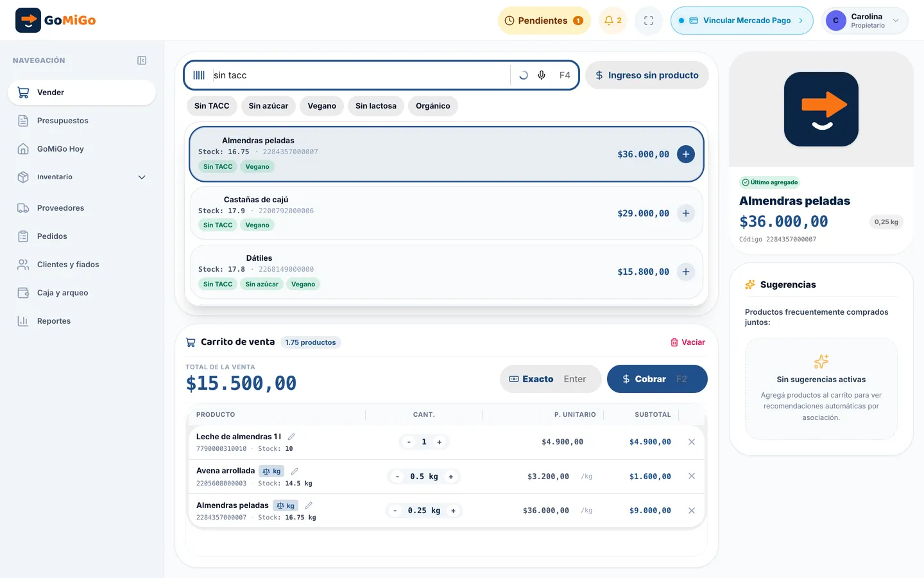Click the Cobrar button
This screenshot has width=924, height=578.
657,379
